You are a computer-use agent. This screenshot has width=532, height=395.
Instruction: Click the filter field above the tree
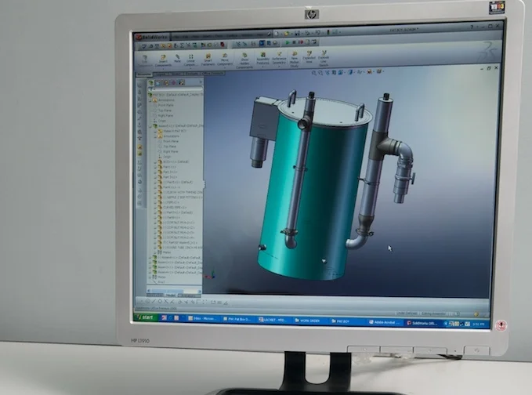177,89
